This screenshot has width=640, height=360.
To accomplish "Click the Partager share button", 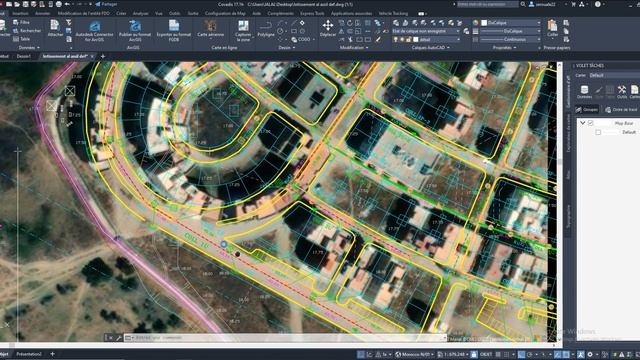I will pyautogui.click(x=106, y=4).
